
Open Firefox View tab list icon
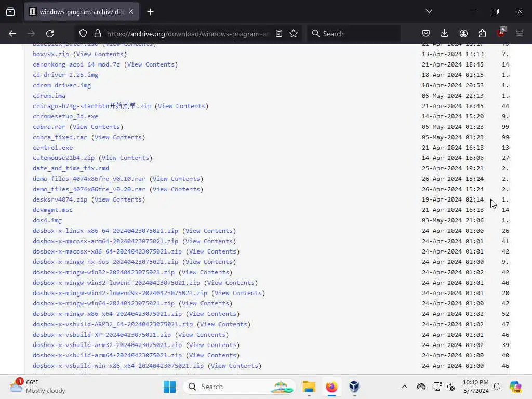coord(10,11)
